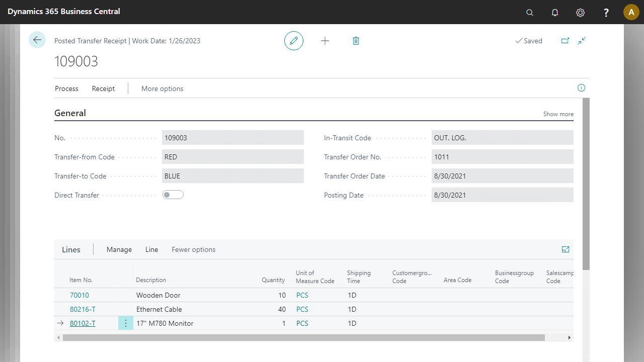Click Transfer Order No. field 1011

pyautogui.click(x=503, y=157)
